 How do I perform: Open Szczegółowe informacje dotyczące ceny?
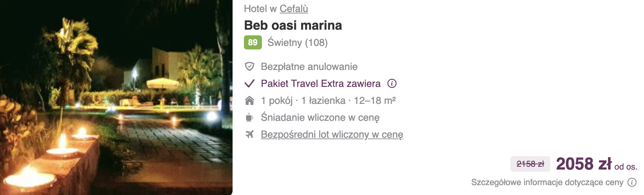547,182
